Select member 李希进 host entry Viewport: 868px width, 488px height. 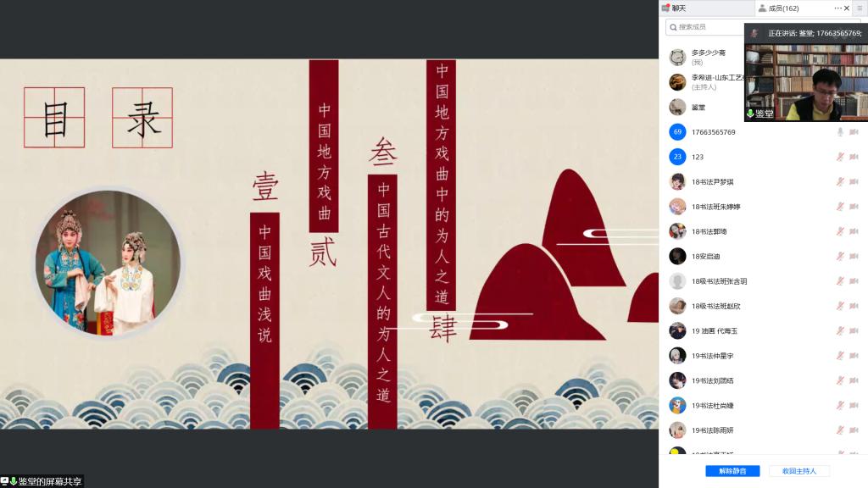point(706,82)
